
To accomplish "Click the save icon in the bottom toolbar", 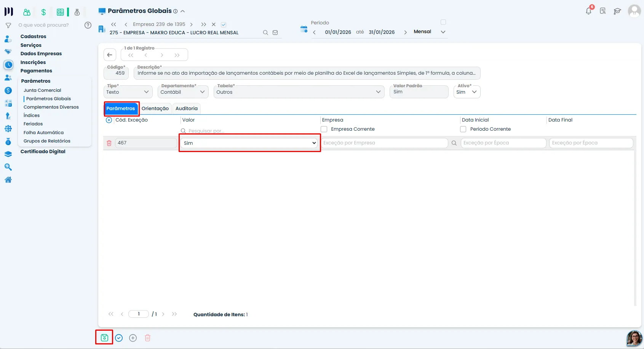I will (104, 338).
